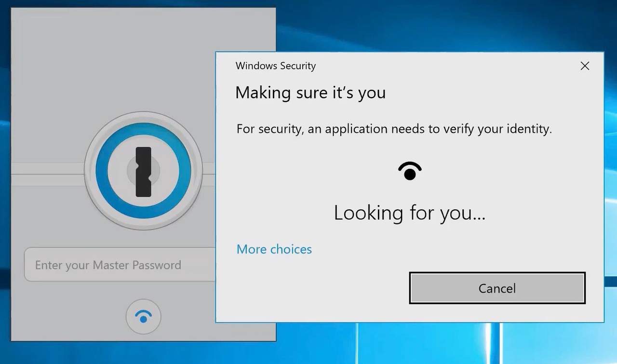Click the Windows Hello icon in 1Password
Screen dimensions: 617x364
(143, 317)
